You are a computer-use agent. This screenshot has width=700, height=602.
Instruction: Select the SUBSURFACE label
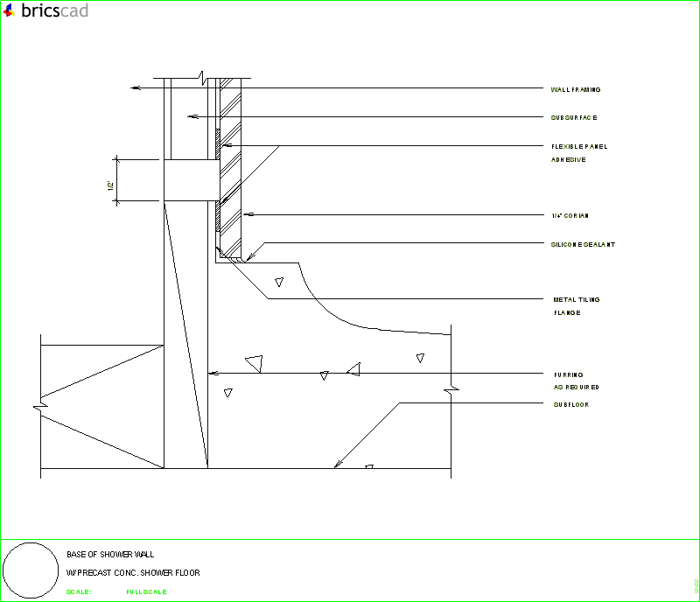[x=572, y=116]
